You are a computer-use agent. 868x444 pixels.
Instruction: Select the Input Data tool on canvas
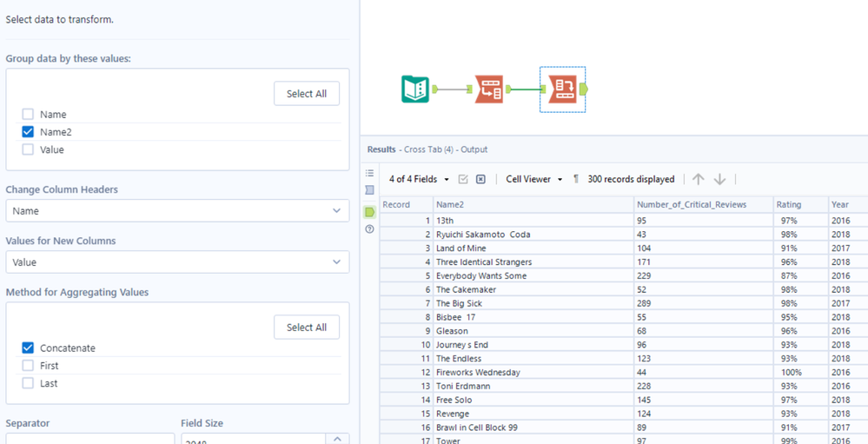click(414, 89)
